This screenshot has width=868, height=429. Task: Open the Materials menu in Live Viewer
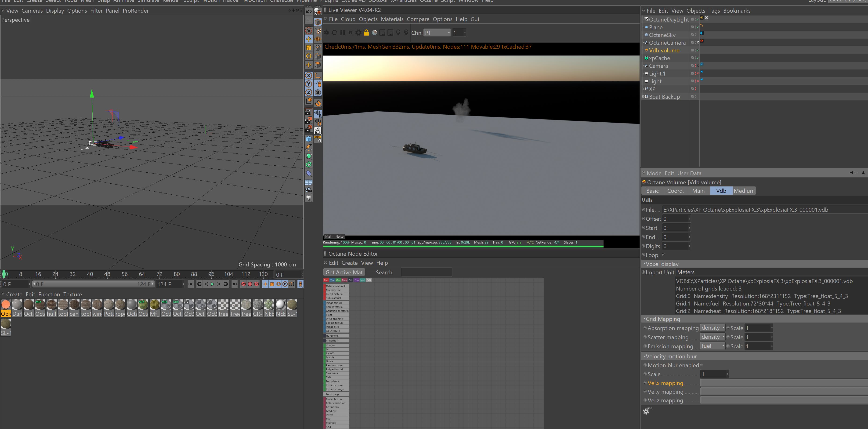[392, 19]
